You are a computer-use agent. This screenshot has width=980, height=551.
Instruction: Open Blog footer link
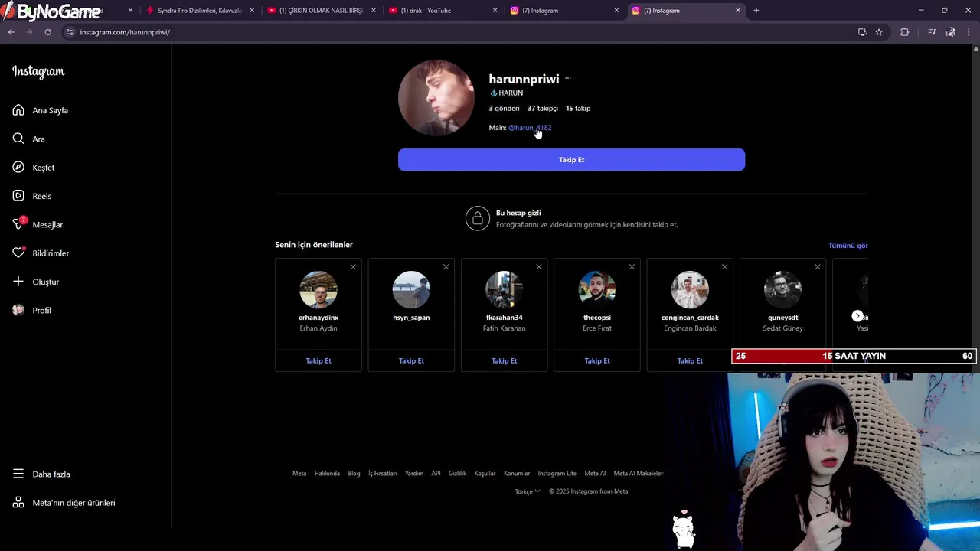[x=354, y=473]
